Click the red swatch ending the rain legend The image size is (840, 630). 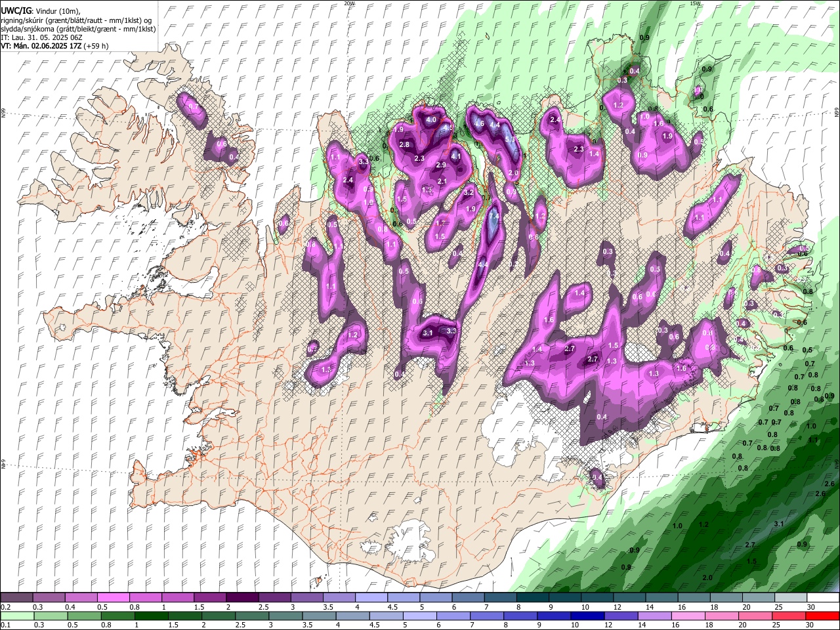[x=822, y=616]
